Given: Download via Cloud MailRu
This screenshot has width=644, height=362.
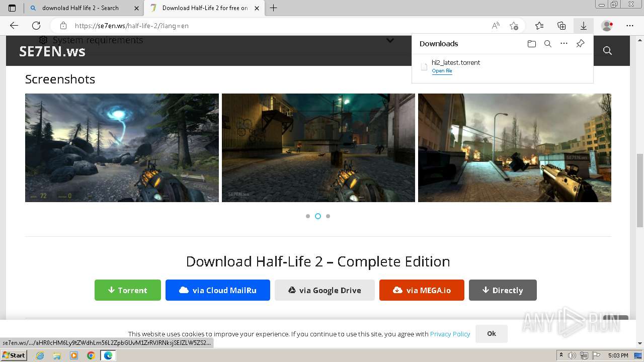Looking at the screenshot, I should coord(218,290).
